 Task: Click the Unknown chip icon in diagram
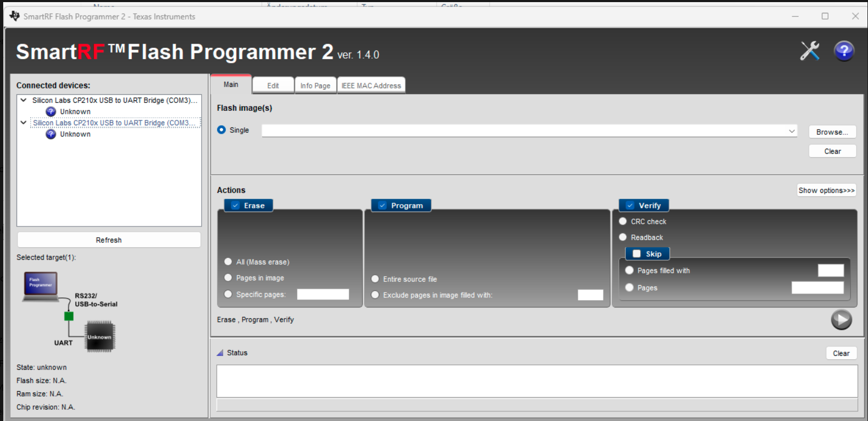coord(100,337)
